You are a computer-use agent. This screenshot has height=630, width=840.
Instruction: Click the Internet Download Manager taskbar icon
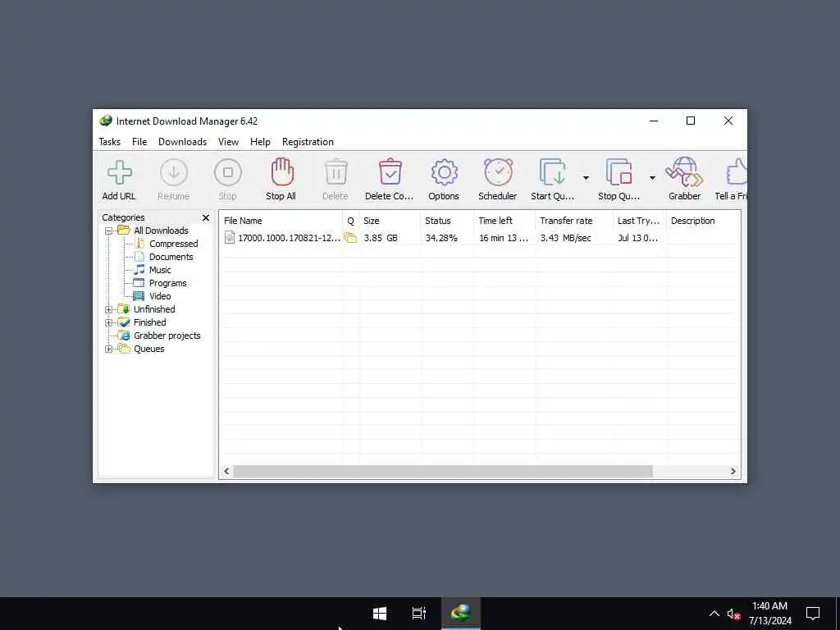click(461, 614)
